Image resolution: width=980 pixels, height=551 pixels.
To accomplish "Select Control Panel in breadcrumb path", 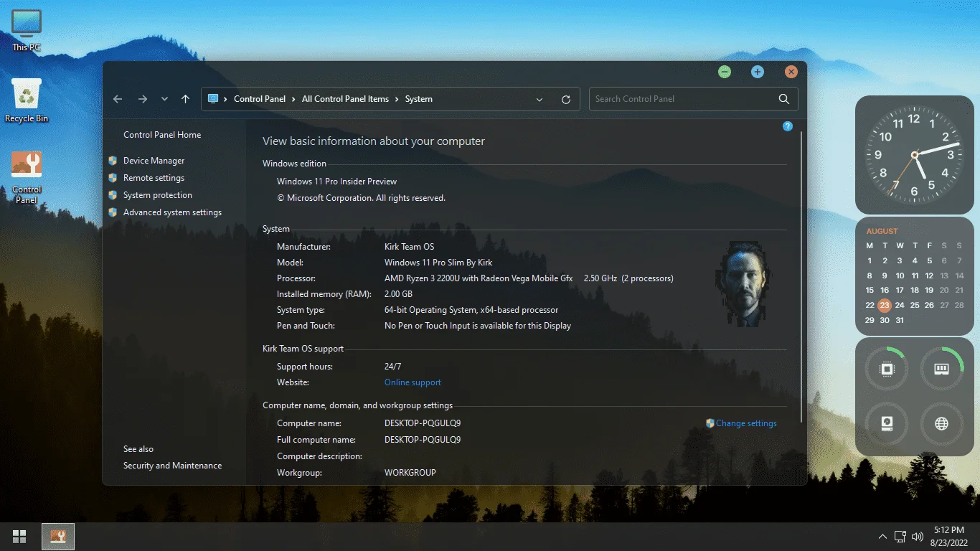I will [260, 99].
